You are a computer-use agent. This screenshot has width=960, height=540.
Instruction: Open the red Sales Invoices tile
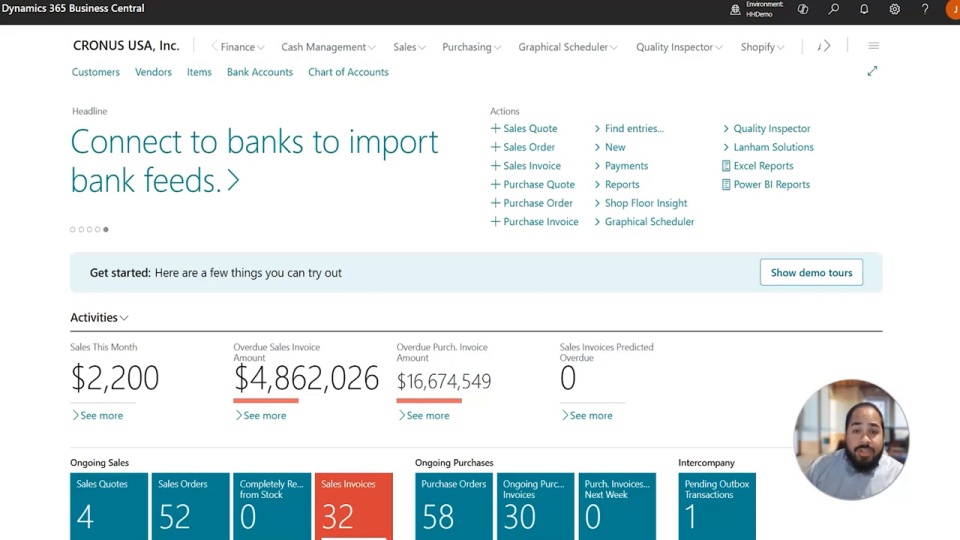pyautogui.click(x=354, y=506)
